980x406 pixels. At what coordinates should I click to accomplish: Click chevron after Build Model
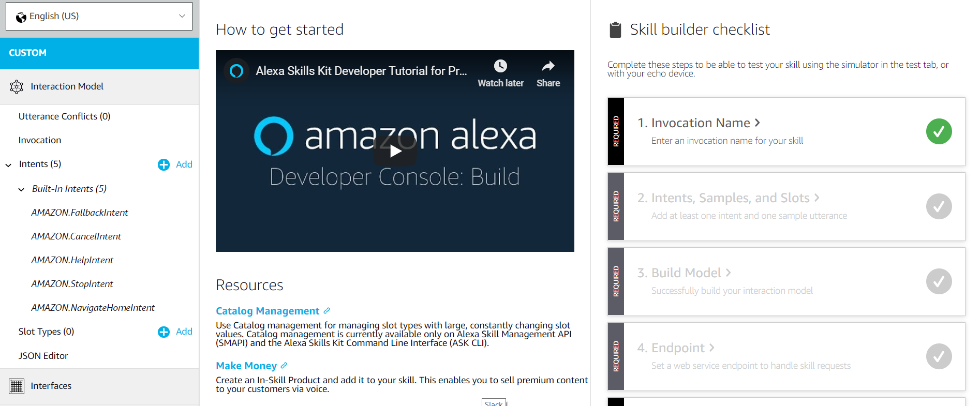(x=728, y=273)
